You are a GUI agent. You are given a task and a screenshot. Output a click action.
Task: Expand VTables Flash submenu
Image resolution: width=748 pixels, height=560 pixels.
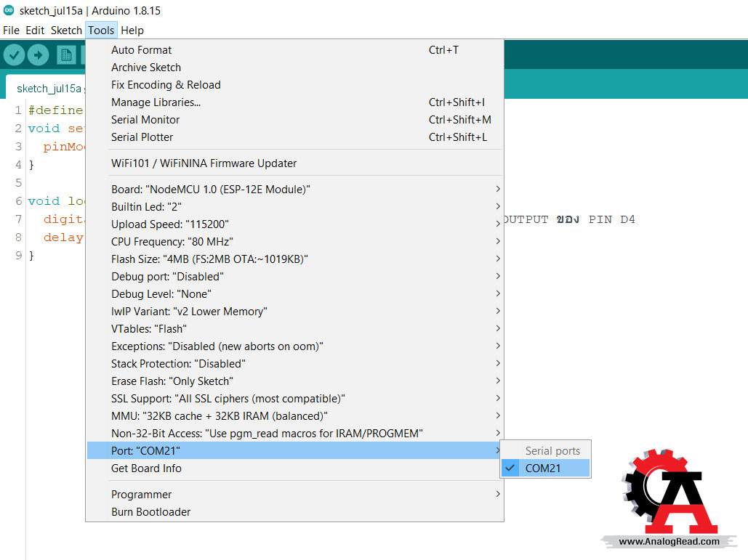(x=294, y=329)
